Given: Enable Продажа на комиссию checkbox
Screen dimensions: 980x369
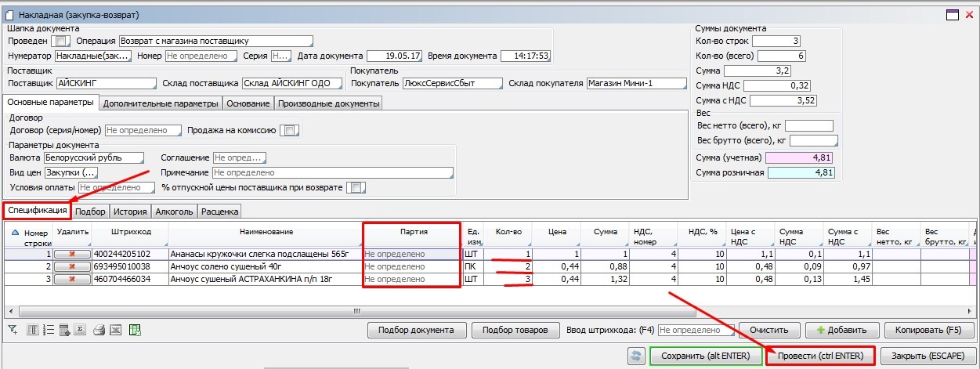Looking at the screenshot, I should [290, 130].
